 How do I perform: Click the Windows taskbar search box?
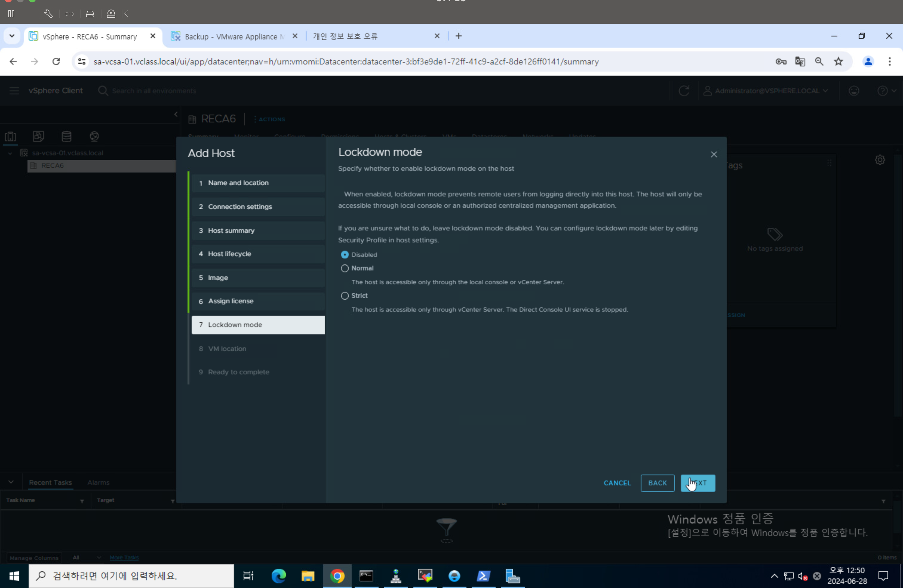pos(131,576)
